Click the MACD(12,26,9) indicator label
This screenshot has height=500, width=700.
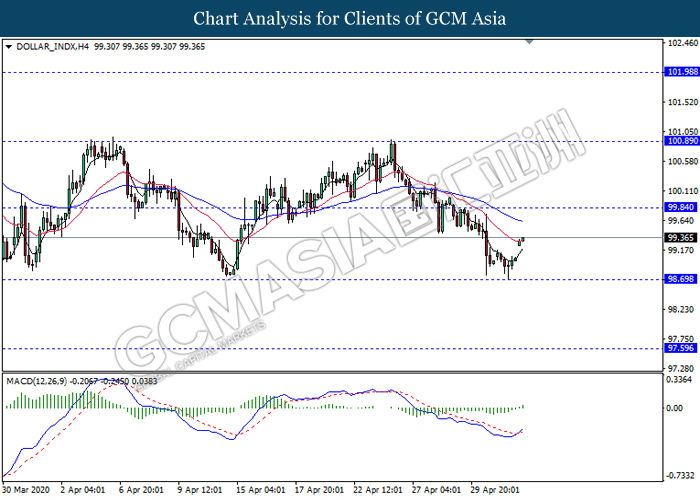(x=38, y=353)
